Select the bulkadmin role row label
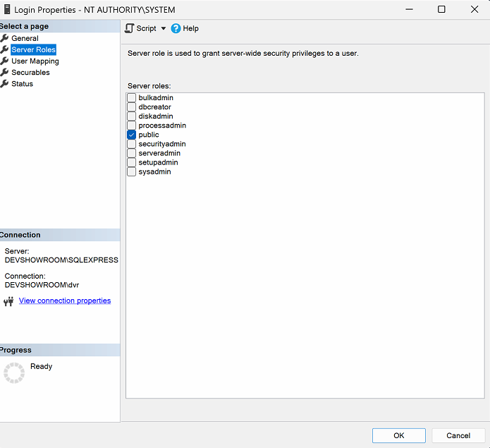 coord(156,98)
